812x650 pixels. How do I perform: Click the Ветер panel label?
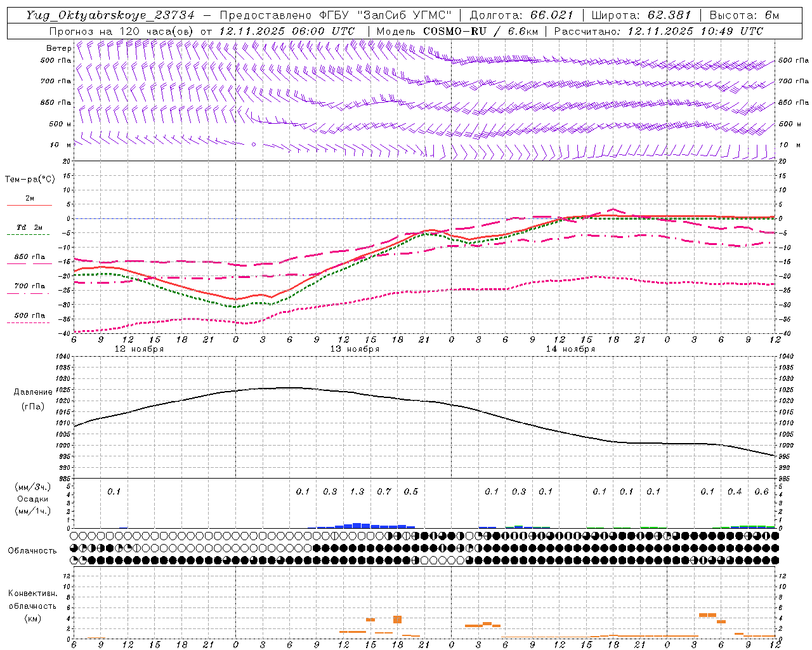pos(58,48)
